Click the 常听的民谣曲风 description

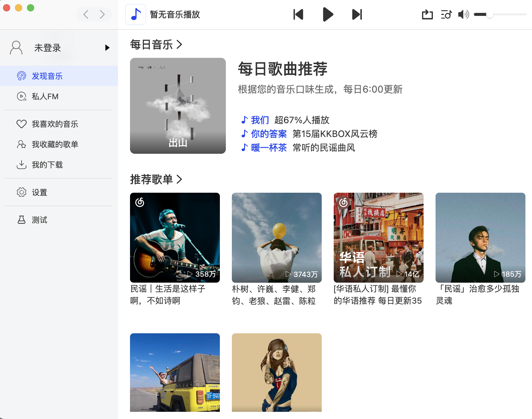324,147
